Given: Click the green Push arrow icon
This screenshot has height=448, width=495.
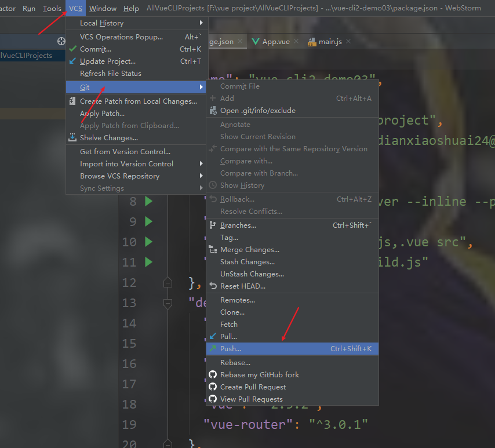Looking at the screenshot, I should point(213,348).
